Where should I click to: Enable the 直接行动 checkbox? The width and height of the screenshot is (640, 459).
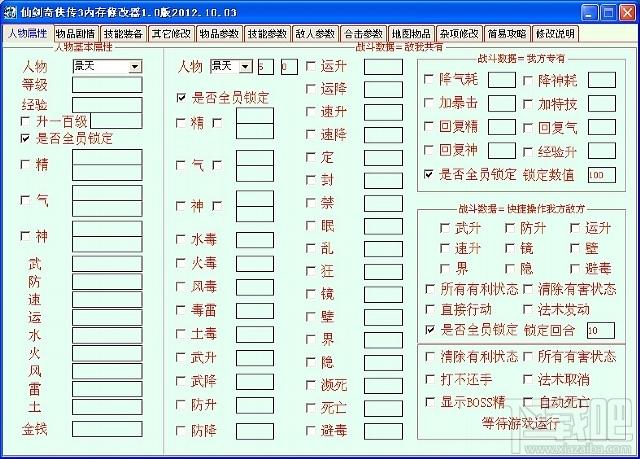point(429,309)
